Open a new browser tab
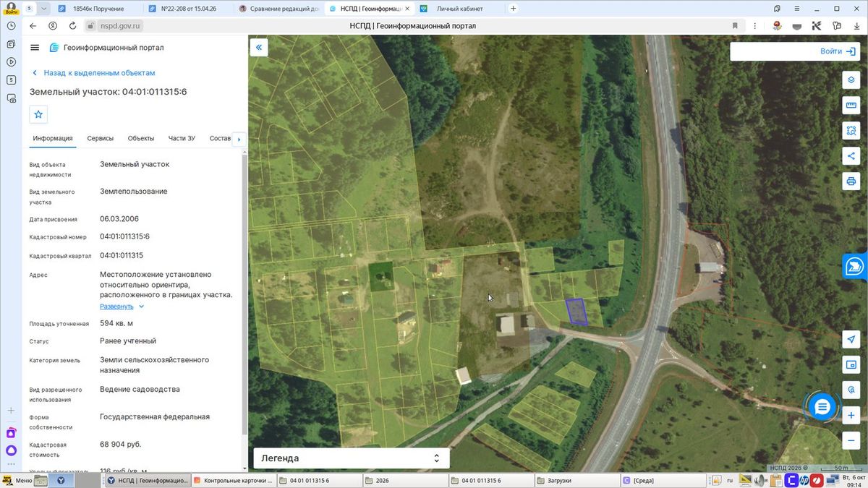Screen dimensions: 868x488 point(514,9)
